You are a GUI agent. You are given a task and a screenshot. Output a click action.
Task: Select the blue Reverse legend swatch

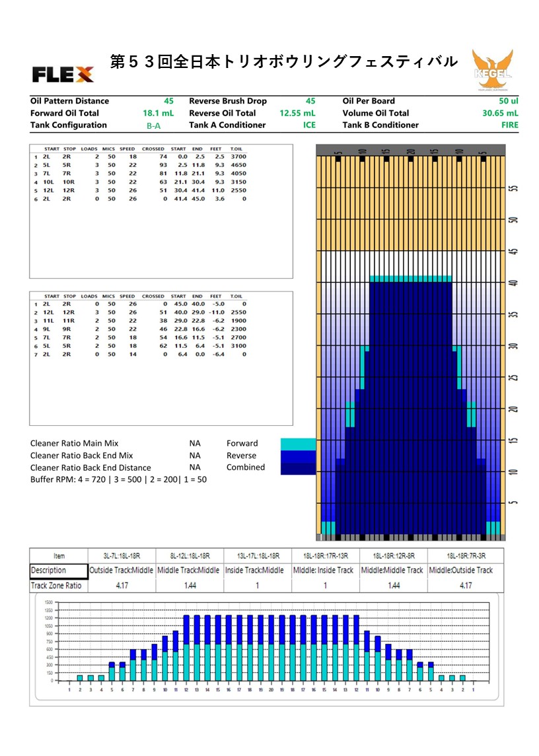click(x=299, y=456)
